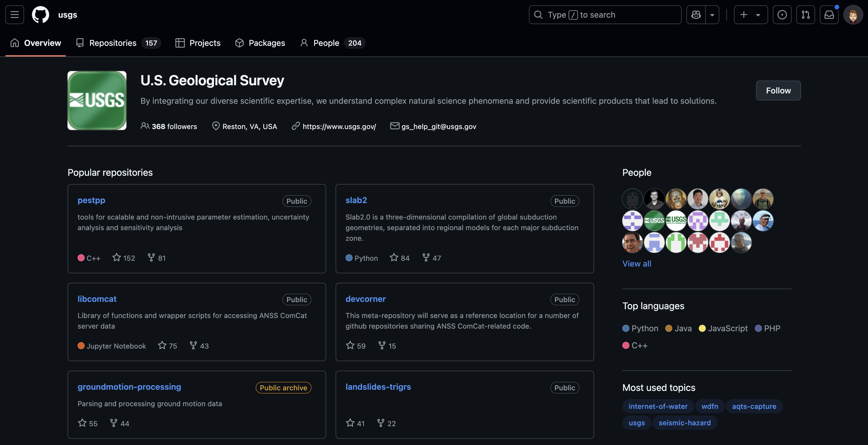Open the hamburger navigation menu

14,15
